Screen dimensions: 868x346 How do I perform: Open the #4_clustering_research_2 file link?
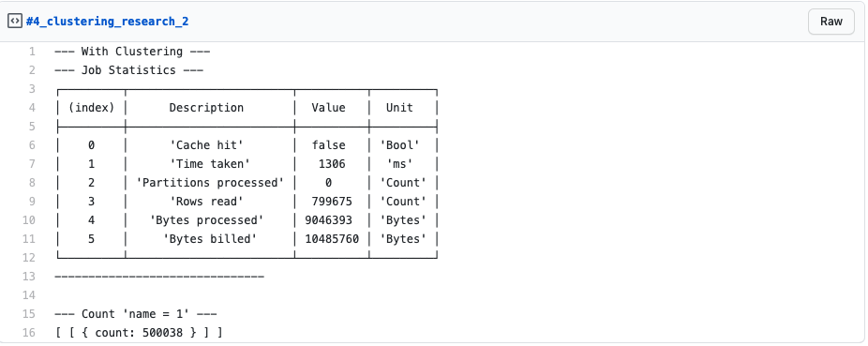107,22
